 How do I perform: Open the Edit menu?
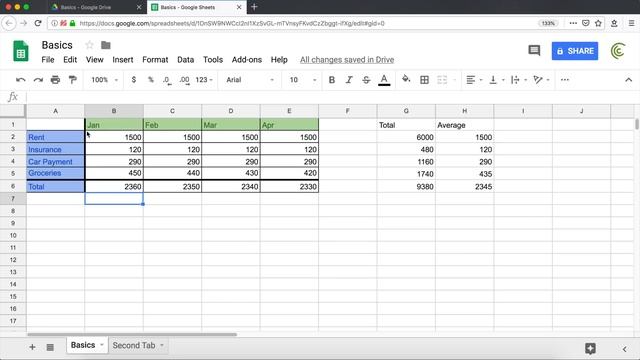pos(70,60)
